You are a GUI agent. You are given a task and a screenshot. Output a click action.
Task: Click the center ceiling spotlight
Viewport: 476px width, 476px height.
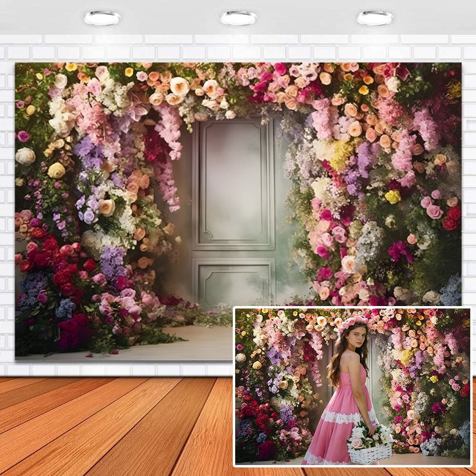238,18
